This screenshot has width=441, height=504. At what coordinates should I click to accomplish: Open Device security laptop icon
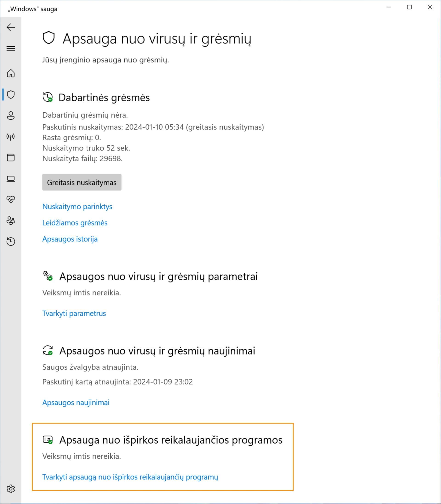[11, 179]
